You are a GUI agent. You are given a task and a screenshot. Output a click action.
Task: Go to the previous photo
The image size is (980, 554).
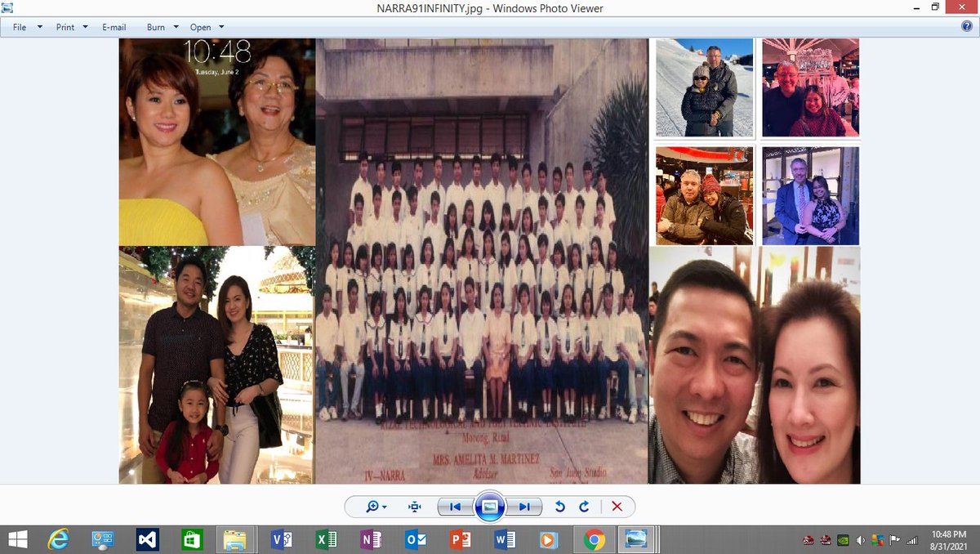455,507
